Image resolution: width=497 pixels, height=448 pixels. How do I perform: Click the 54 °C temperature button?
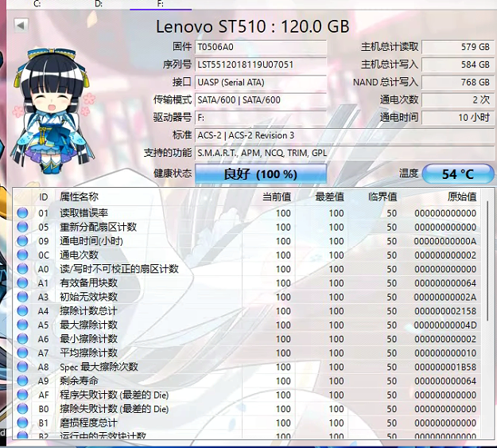click(457, 173)
